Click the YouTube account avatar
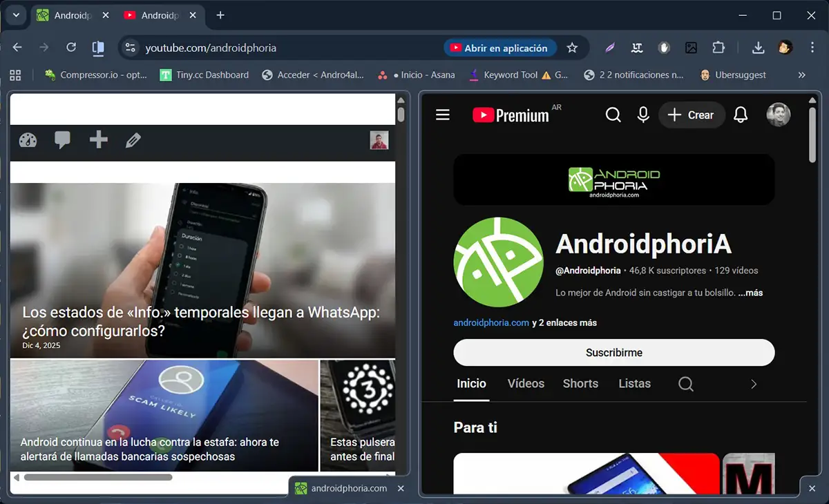Image resolution: width=829 pixels, height=504 pixels. [779, 115]
